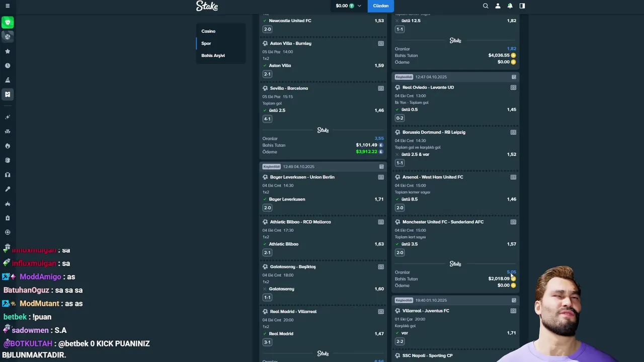This screenshot has height=362, width=644.
Task: Open stats icon for Borussia Dortmund - RB Leipzig
Action: (513, 132)
